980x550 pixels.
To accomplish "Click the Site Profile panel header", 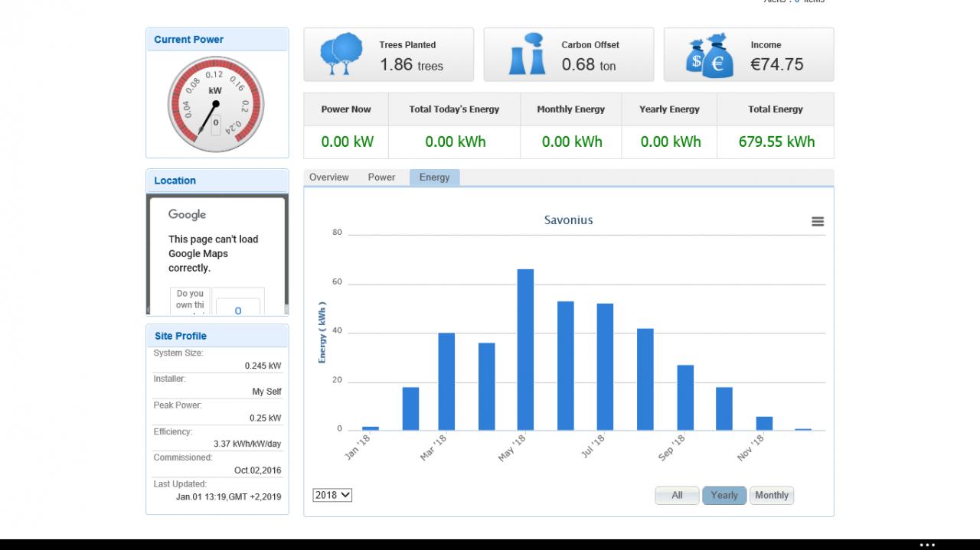I will coord(217,336).
